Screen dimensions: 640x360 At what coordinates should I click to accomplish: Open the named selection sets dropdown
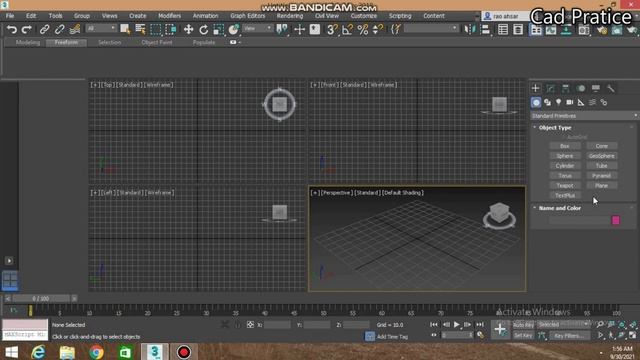431,28
